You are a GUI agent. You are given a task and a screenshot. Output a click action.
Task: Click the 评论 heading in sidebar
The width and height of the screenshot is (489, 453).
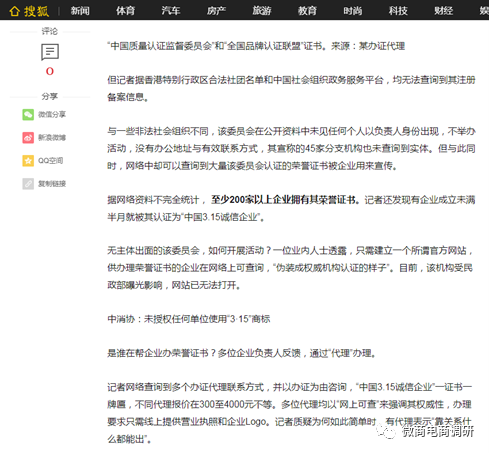click(x=50, y=31)
